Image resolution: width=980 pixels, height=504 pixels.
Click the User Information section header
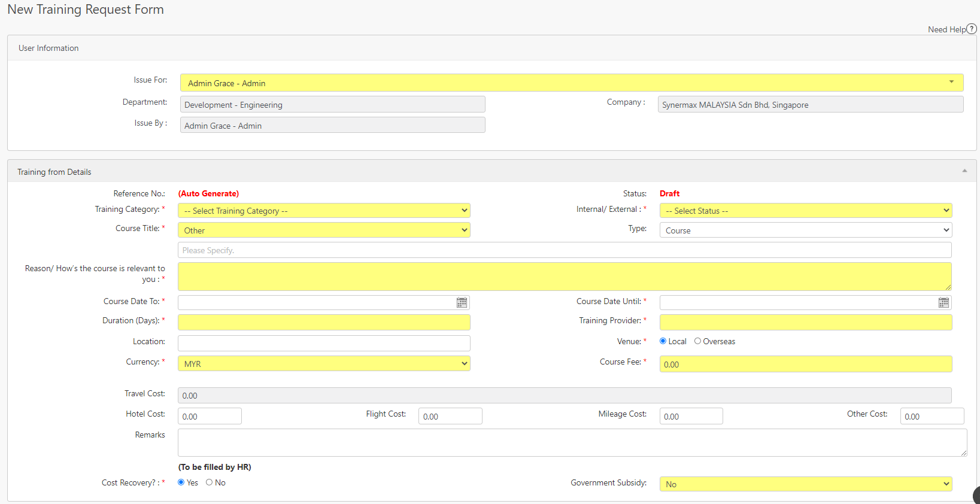pyautogui.click(x=492, y=48)
